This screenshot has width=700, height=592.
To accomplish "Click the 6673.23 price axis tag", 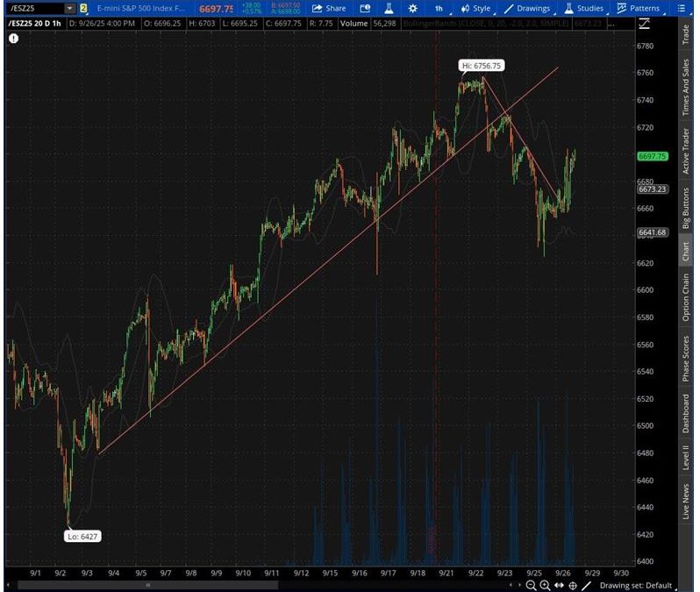I will [x=653, y=189].
